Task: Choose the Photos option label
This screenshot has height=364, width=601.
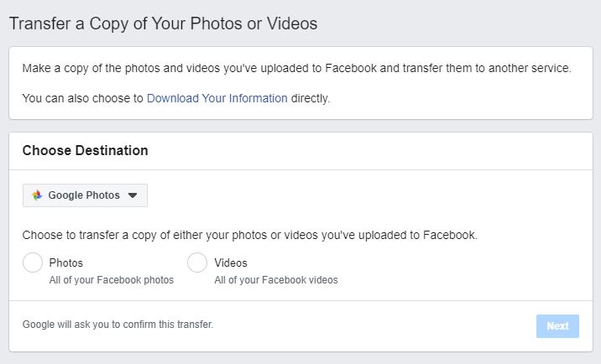Action: pyautogui.click(x=66, y=263)
